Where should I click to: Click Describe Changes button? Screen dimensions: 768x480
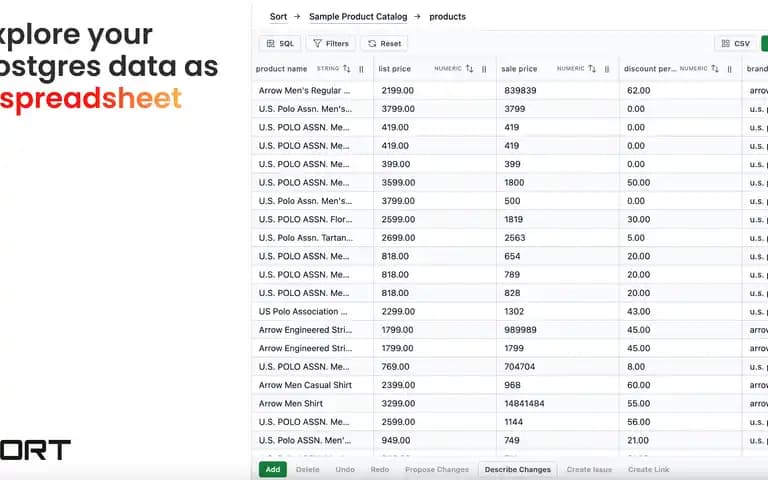pyautogui.click(x=517, y=469)
